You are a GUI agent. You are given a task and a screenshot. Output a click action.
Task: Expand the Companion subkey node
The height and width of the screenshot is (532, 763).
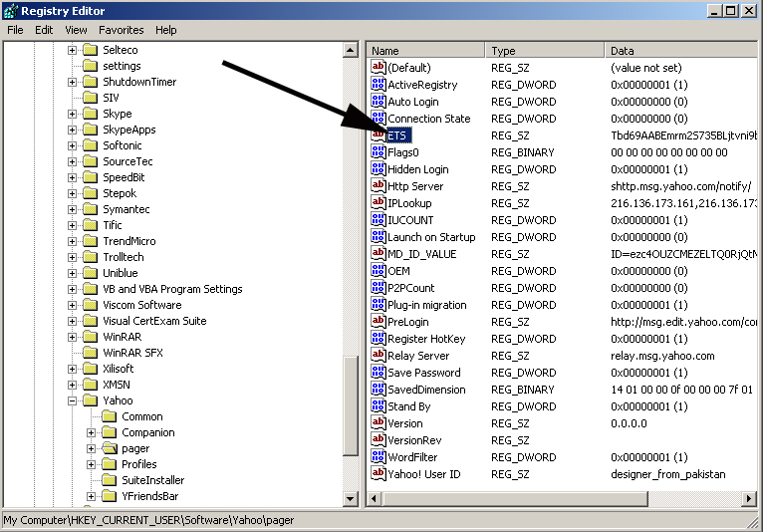click(x=92, y=432)
